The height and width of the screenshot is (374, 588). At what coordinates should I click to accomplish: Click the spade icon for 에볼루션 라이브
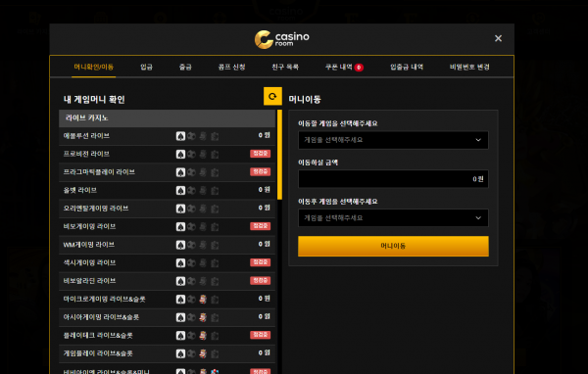click(x=180, y=136)
